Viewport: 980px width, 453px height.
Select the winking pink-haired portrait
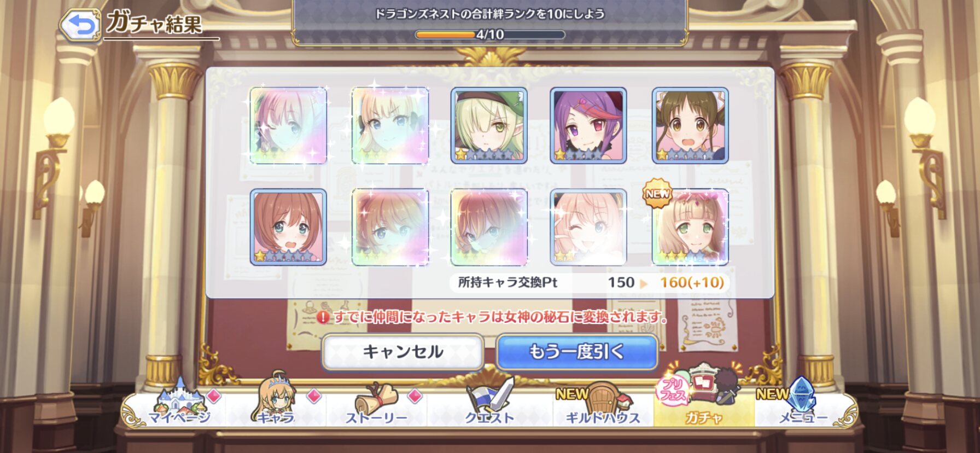[x=588, y=228]
